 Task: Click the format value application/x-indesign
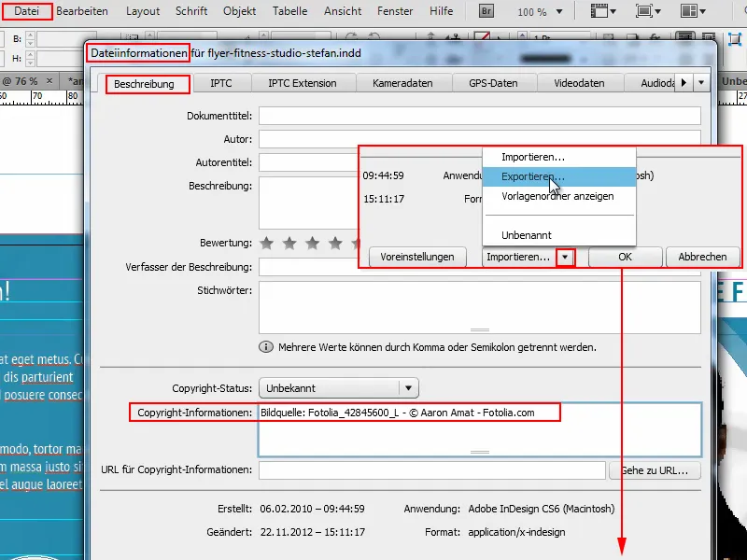[x=516, y=532]
